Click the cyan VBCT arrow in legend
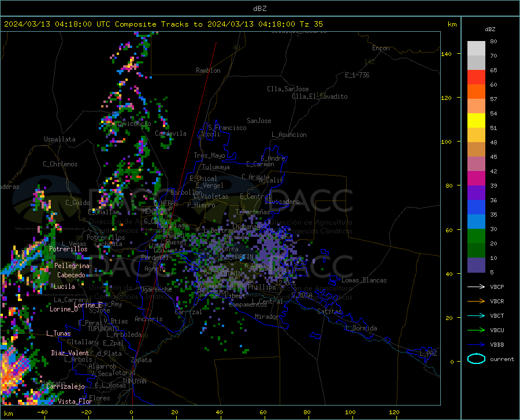The width and height of the screenshot is (520, 420). pos(476,315)
